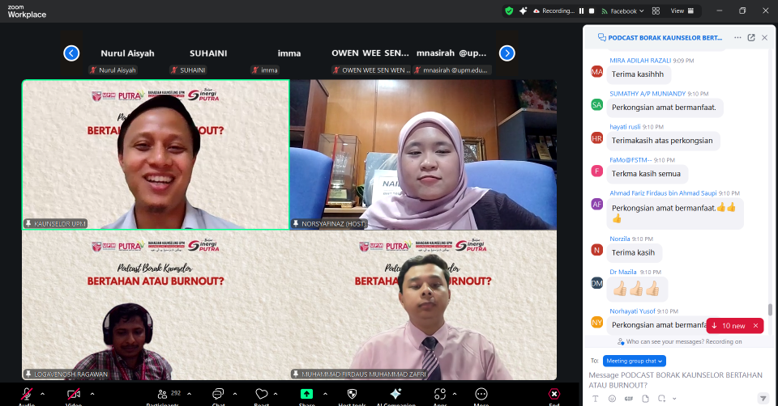Image resolution: width=778 pixels, height=406 pixels.
Task: Open the Apps icon
Action: click(x=440, y=395)
